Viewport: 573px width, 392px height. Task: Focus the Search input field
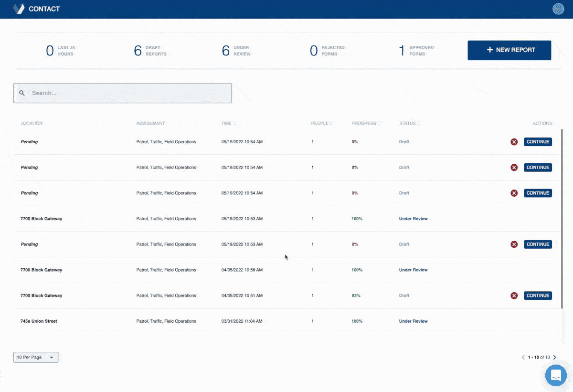point(129,93)
